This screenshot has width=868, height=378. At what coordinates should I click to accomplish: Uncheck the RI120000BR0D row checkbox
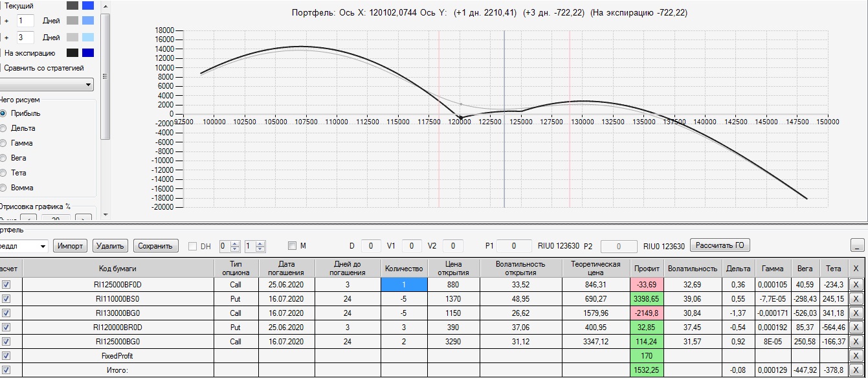6,327
